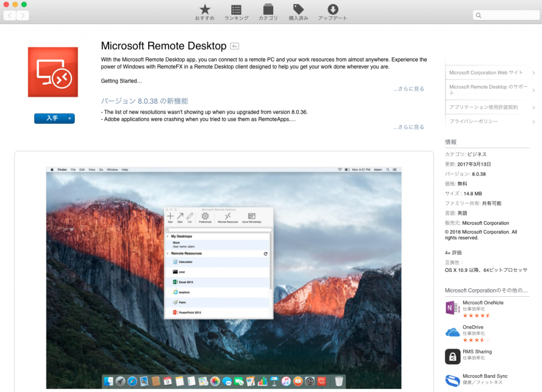
Task: Focus the App Store search field
Action: (x=506, y=15)
